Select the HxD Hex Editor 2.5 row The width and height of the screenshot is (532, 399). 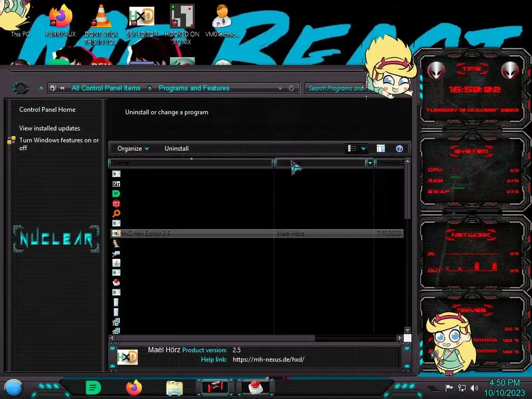257,233
